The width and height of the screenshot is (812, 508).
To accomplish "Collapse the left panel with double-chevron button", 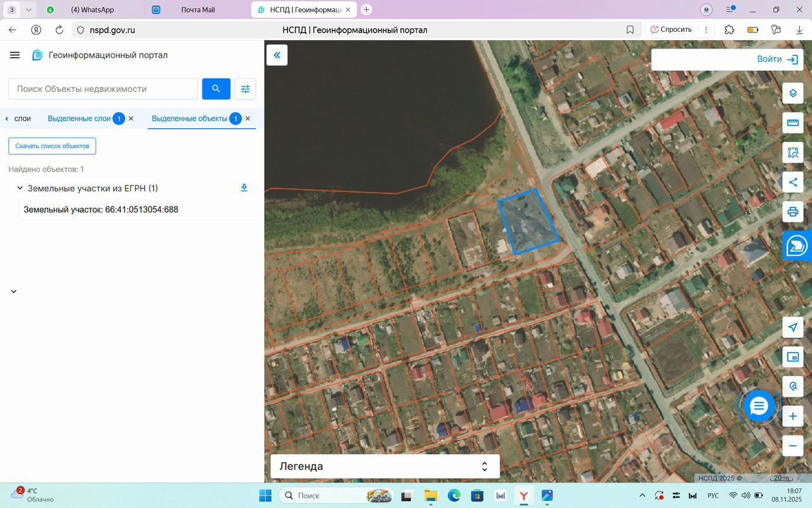I will 277,55.
